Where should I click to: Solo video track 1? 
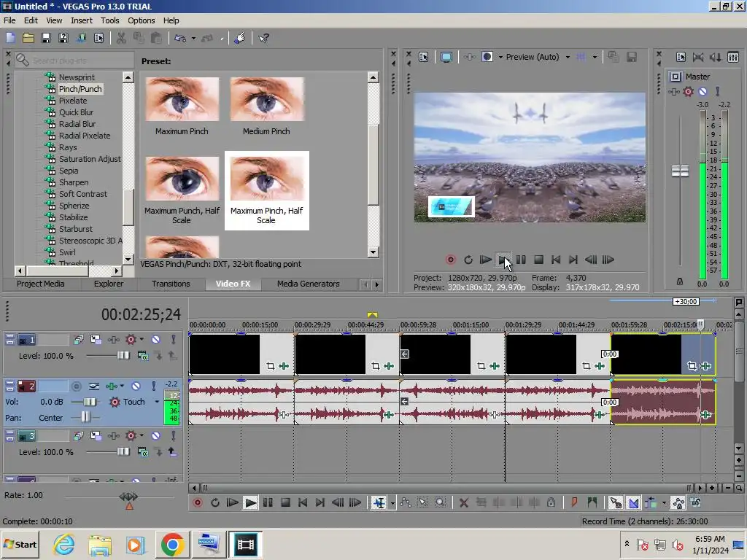coord(174,340)
